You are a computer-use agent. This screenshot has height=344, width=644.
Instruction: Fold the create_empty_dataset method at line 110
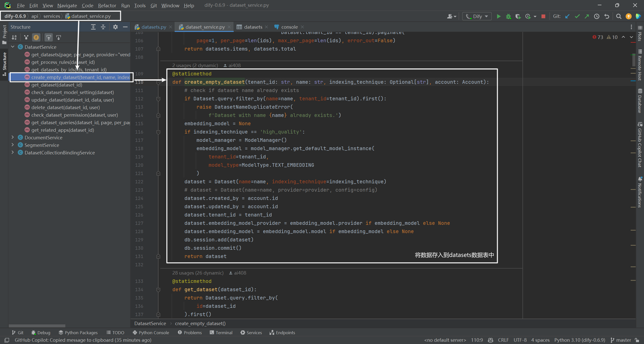point(158,82)
